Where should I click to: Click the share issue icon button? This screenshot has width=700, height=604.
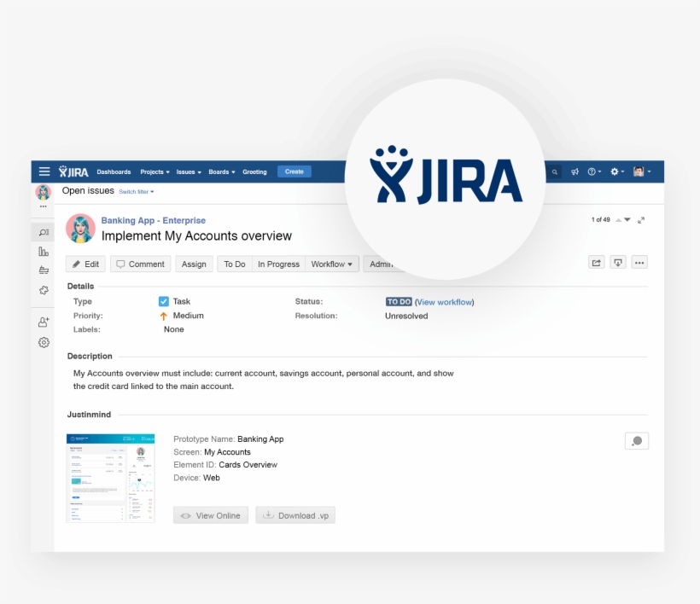coord(597,263)
